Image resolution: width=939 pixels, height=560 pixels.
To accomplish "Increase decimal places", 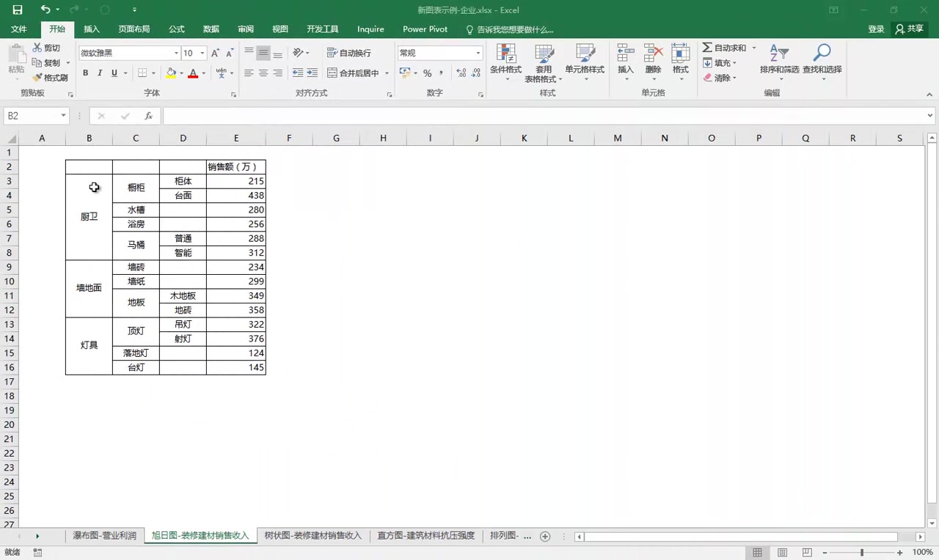I will [x=461, y=73].
